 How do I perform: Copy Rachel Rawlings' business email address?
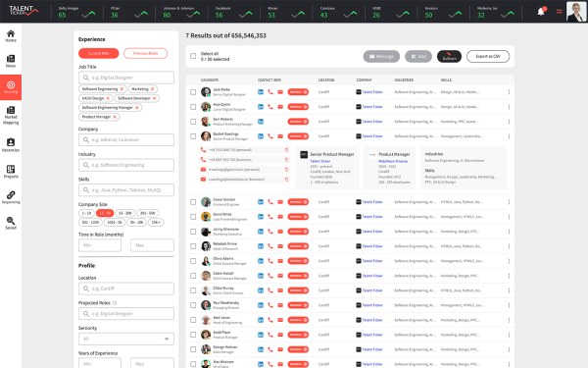[x=286, y=180]
